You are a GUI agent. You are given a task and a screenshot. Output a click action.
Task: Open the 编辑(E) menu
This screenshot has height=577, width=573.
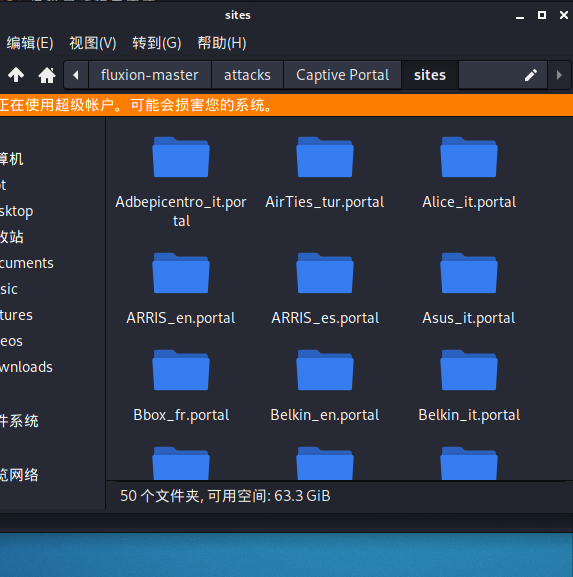coord(30,43)
